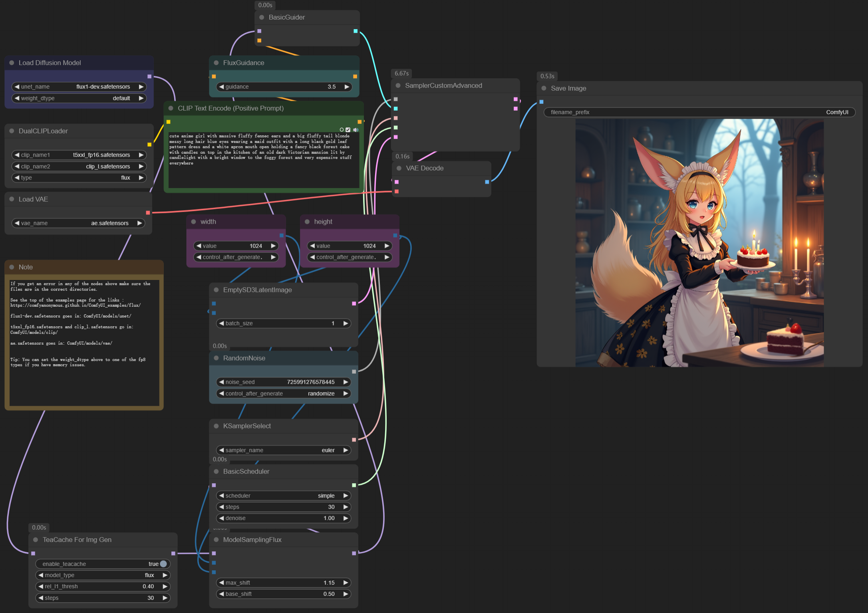Collapse the Load VAE node via its title dot
The width and height of the screenshot is (868, 613).
coord(12,199)
